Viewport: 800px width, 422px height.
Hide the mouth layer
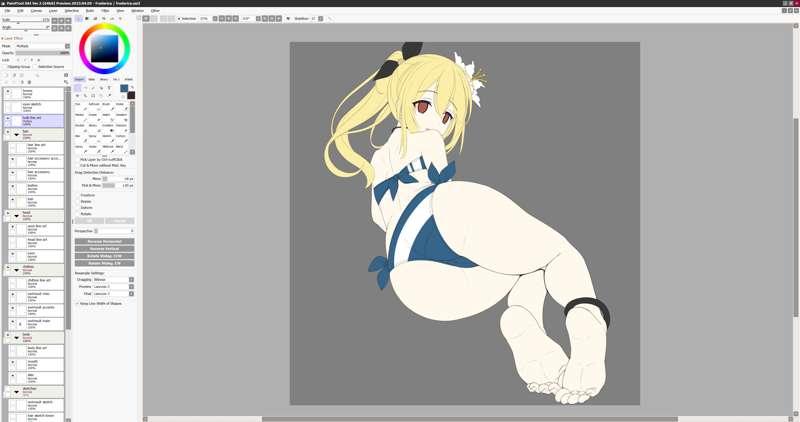(13, 362)
